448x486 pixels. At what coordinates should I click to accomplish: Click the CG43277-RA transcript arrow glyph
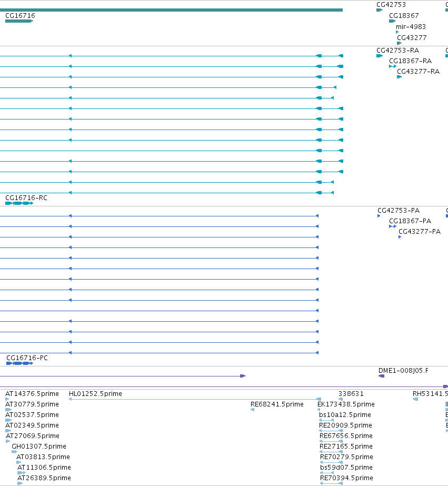coord(400,77)
